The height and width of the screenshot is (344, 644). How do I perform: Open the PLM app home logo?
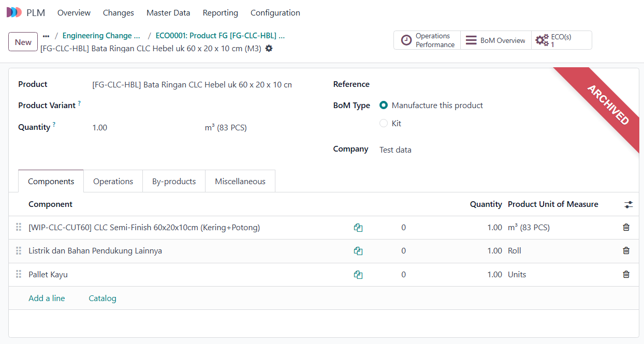click(x=14, y=12)
